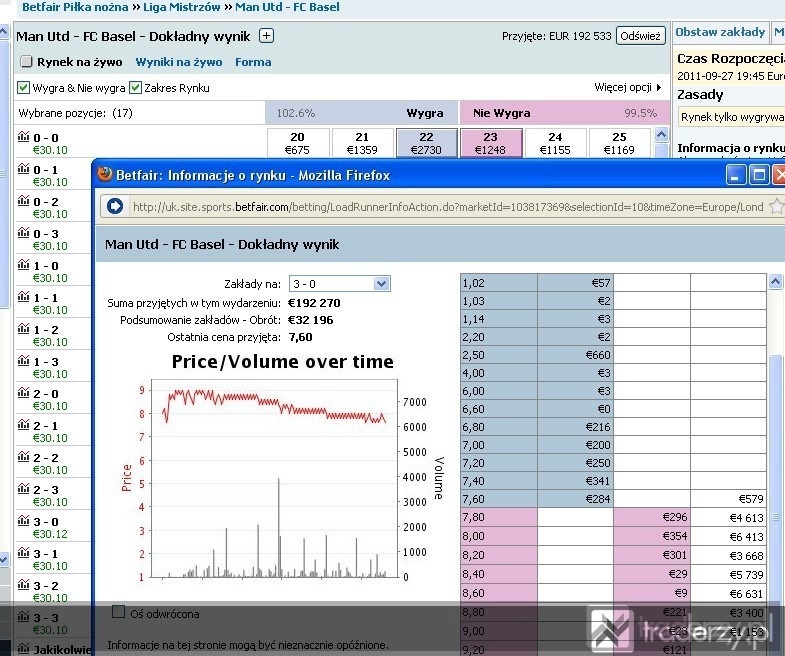Expand the Więcej opcji menu
This screenshot has width=785, height=656.
tap(628, 87)
